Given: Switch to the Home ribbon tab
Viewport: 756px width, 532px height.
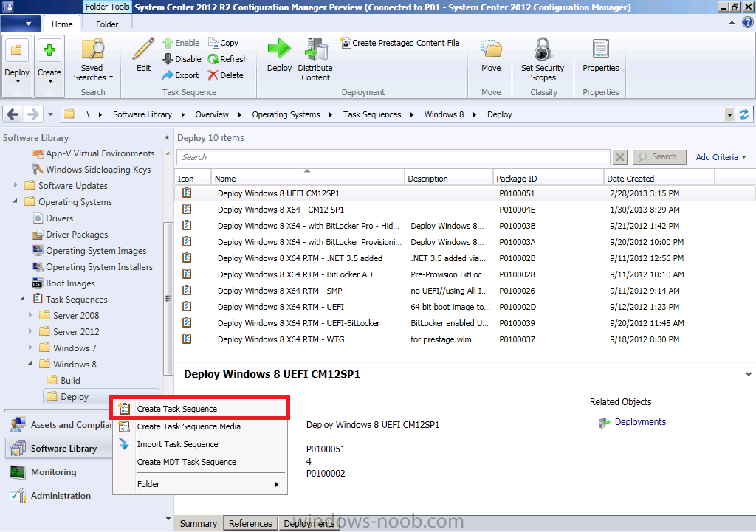Looking at the screenshot, I should pos(62,24).
